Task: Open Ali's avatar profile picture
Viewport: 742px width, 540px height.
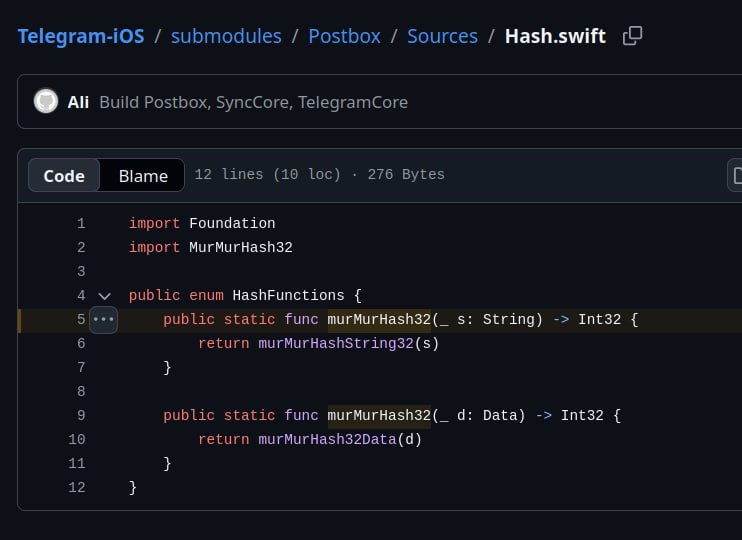Action: (46, 101)
